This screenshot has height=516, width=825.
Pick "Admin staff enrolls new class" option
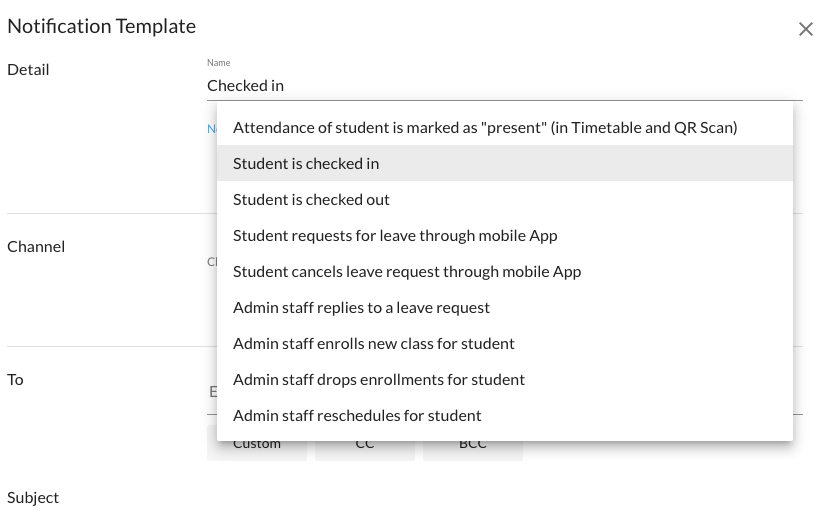pos(374,344)
